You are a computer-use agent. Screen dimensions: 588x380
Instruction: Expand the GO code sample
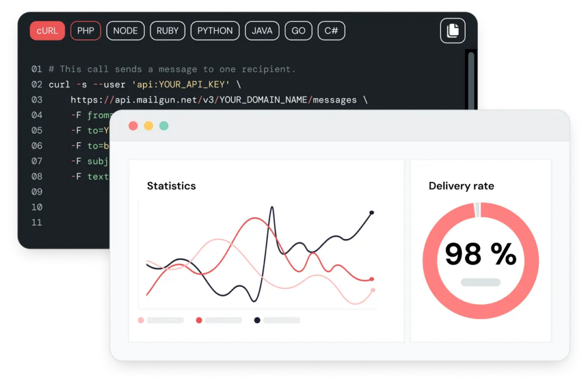(x=298, y=30)
